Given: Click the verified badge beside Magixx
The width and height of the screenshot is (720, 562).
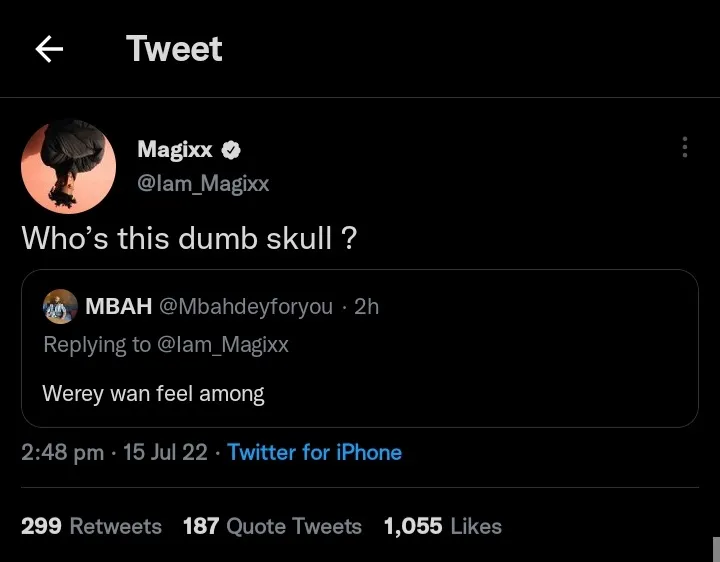Looking at the screenshot, I should [x=232, y=150].
